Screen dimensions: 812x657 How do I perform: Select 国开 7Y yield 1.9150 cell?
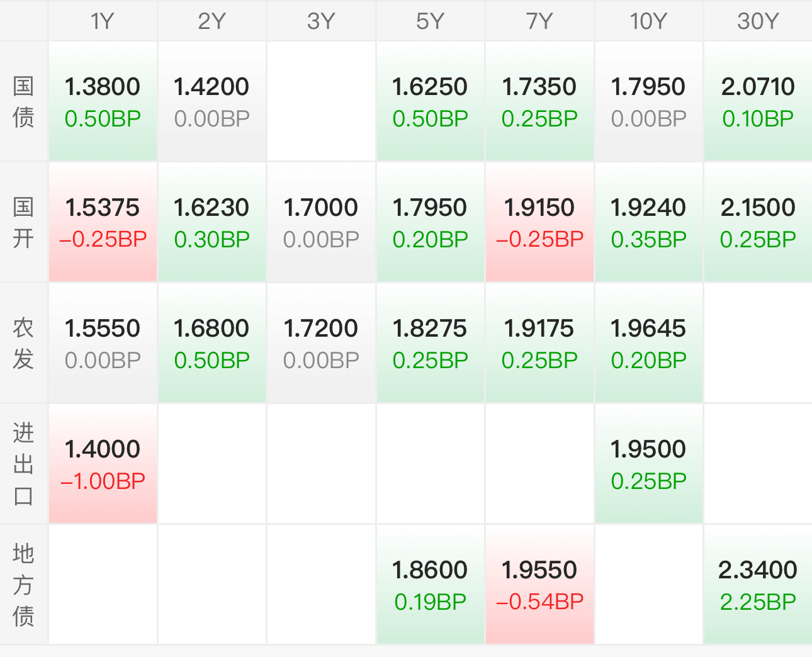[x=539, y=222]
